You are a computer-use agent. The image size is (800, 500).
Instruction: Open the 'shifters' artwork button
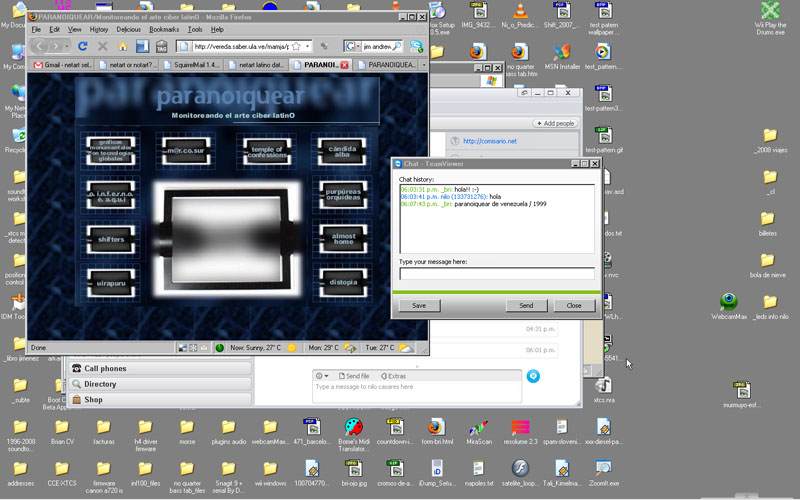tap(111, 239)
